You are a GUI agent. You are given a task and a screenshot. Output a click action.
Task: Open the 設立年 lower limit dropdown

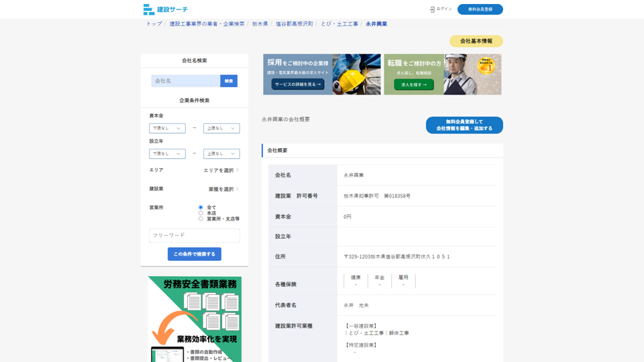(x=167, y=154)
